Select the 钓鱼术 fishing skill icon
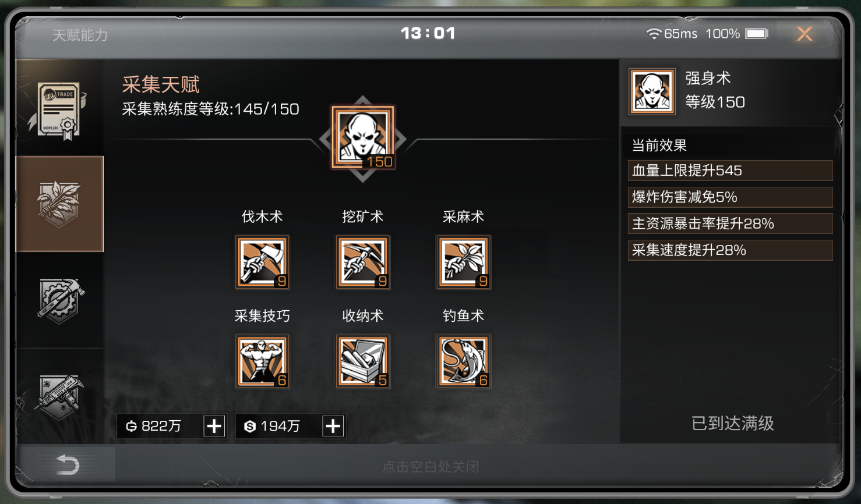The image size is (861, 504). pyautogui.click(x=464, y=361)
